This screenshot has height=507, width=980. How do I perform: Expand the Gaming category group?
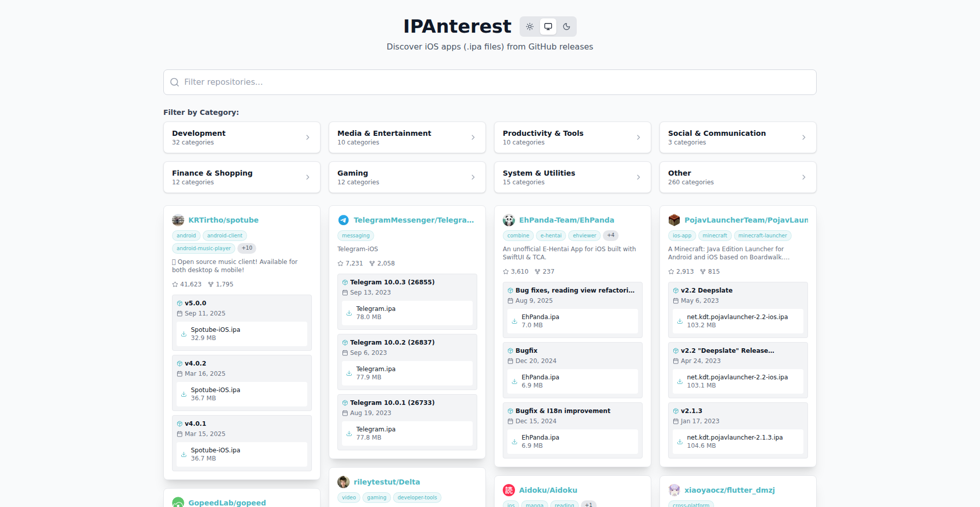pyautogui.click(x=407, y=177)
